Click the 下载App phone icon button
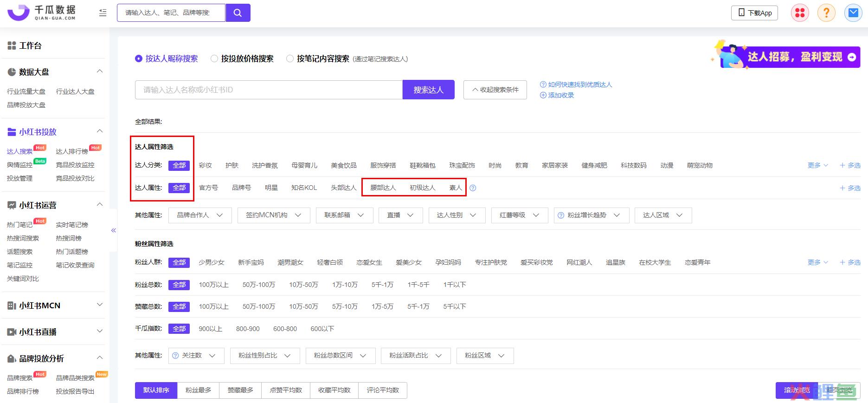868x403 pixels. [754, 13]
